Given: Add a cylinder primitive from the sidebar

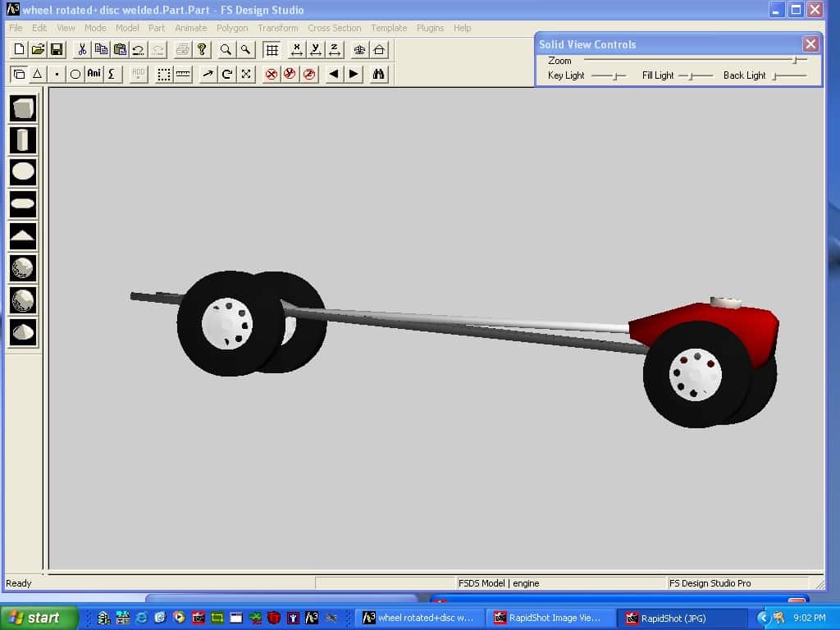Looking at the screenshot, I should pos(23,140).
